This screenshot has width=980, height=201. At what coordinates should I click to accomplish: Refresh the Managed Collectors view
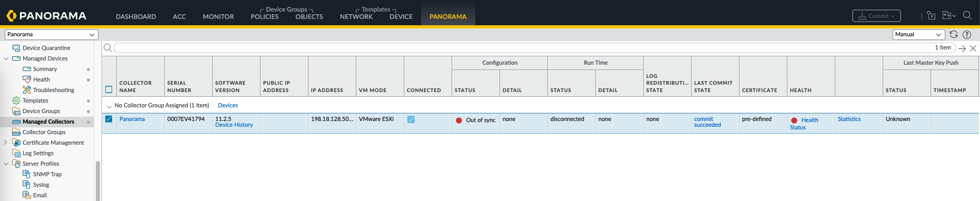(954, 34)
